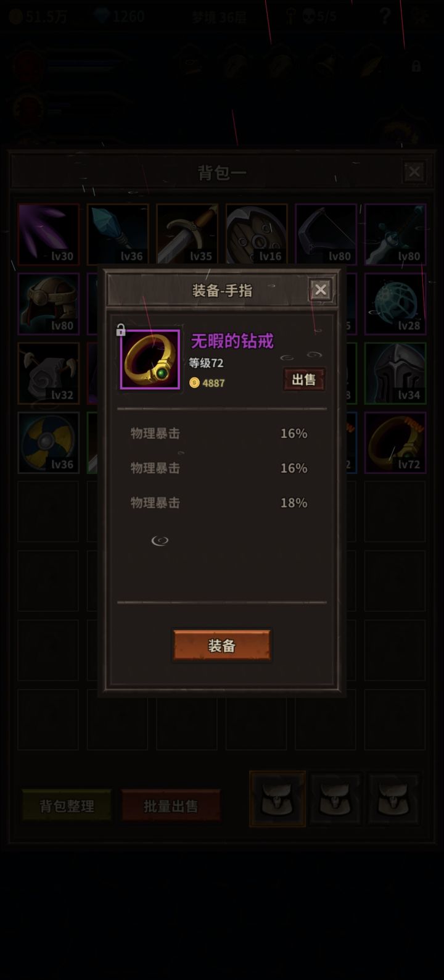Click the 出售 sell button
This screenshot has width=444, height=980.
click(x=304, y=380)
